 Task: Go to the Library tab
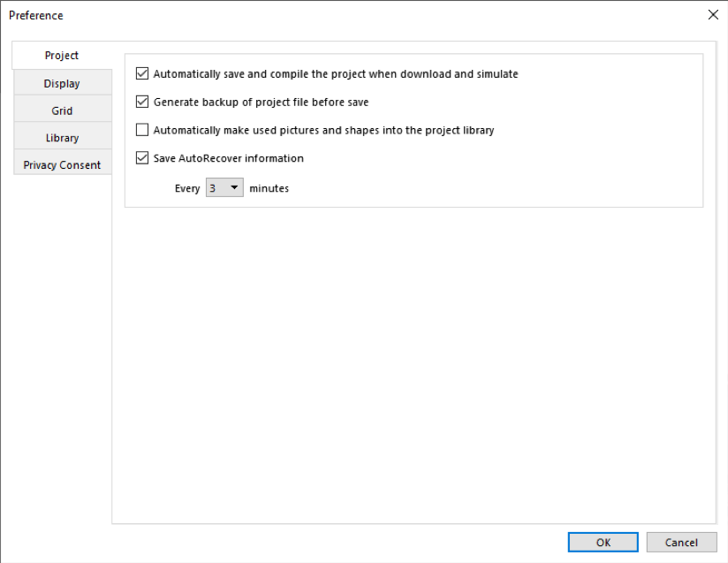[62, 138]
